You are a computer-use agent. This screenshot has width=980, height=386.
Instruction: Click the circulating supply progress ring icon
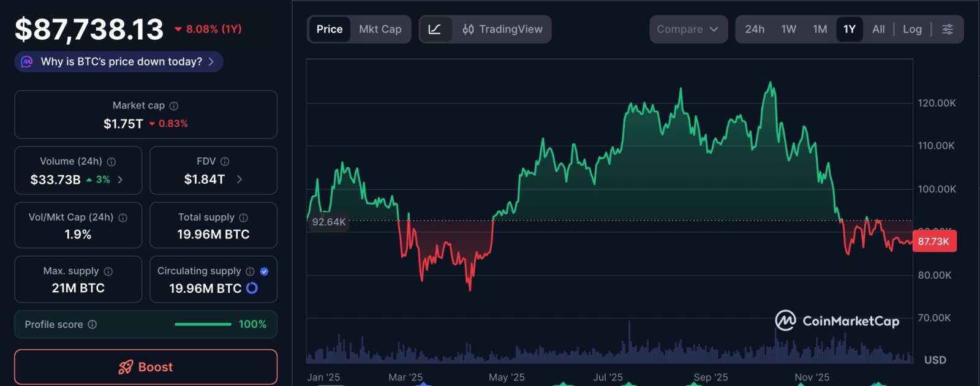(252, 289)
